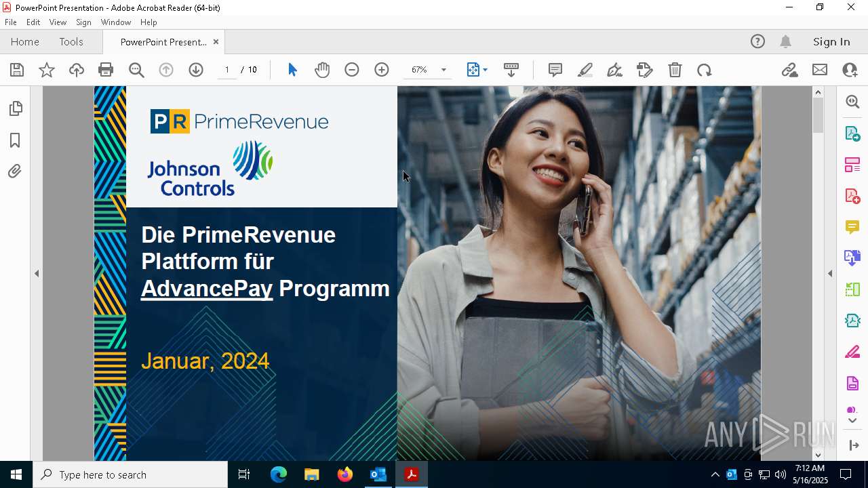The width and height of the screenshot is (868, 488).
Task: Click the Sign document pen icon
Action: pos(615,70)
